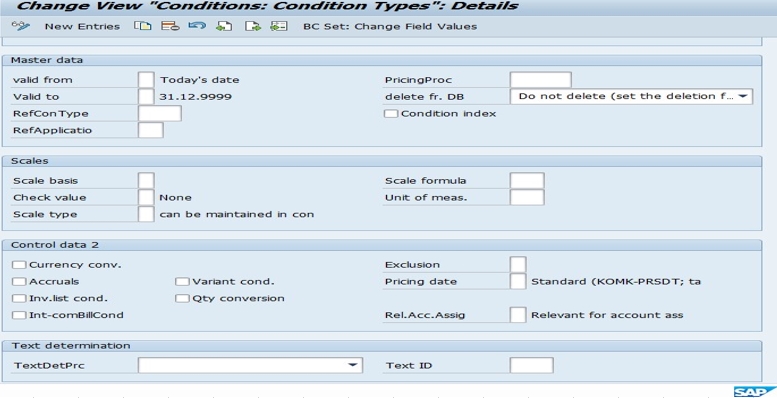The height and width of the screenshot is (398, 777).
Task: Enable the Variant cond. checkbox
Action: [182, 282]
